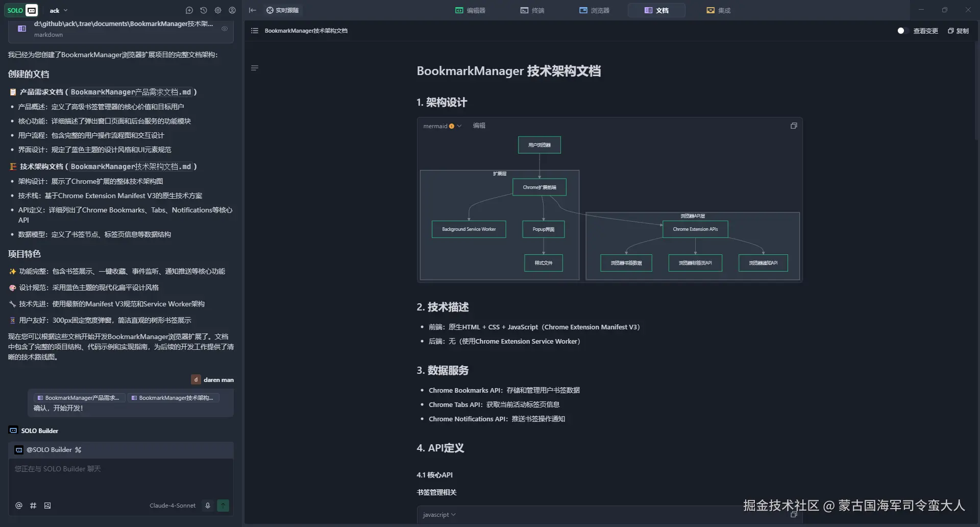Viewport: 980px width, 527px height.
Task: Restore down the application window
Action: coord(945,10)
